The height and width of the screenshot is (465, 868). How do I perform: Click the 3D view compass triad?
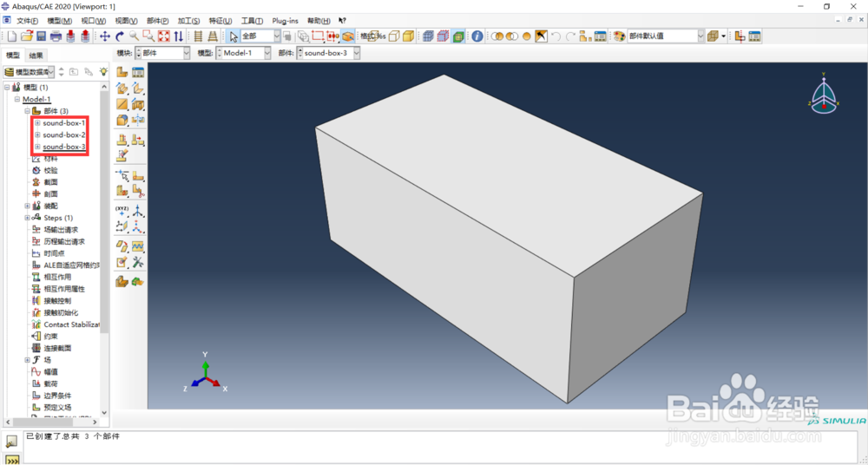824,93
